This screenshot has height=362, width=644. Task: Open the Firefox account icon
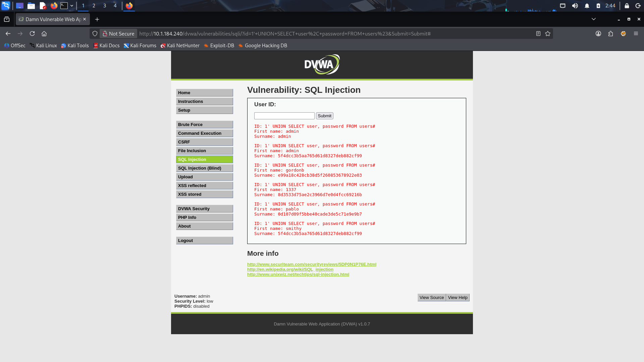point(598,34)
